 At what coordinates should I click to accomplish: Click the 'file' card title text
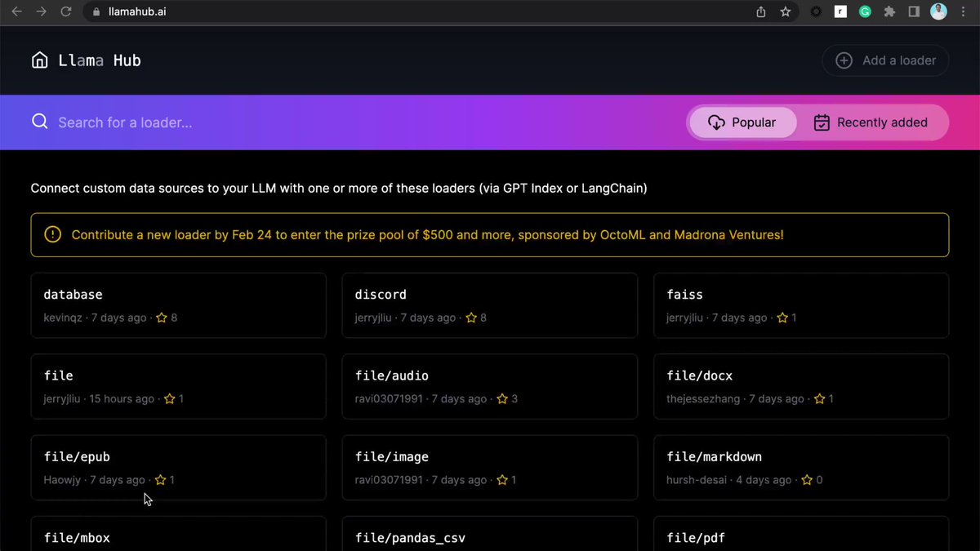click(58, 375)
